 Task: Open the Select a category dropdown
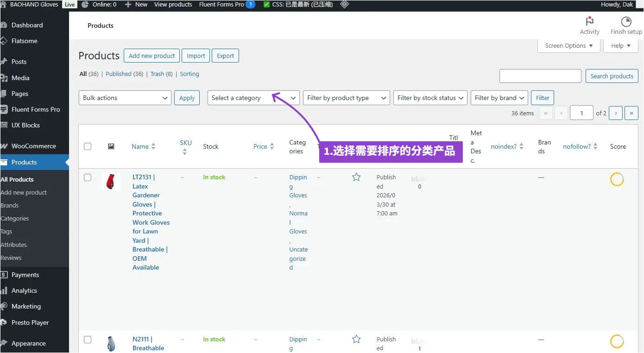pyautogui.click(x=253, y=98)
